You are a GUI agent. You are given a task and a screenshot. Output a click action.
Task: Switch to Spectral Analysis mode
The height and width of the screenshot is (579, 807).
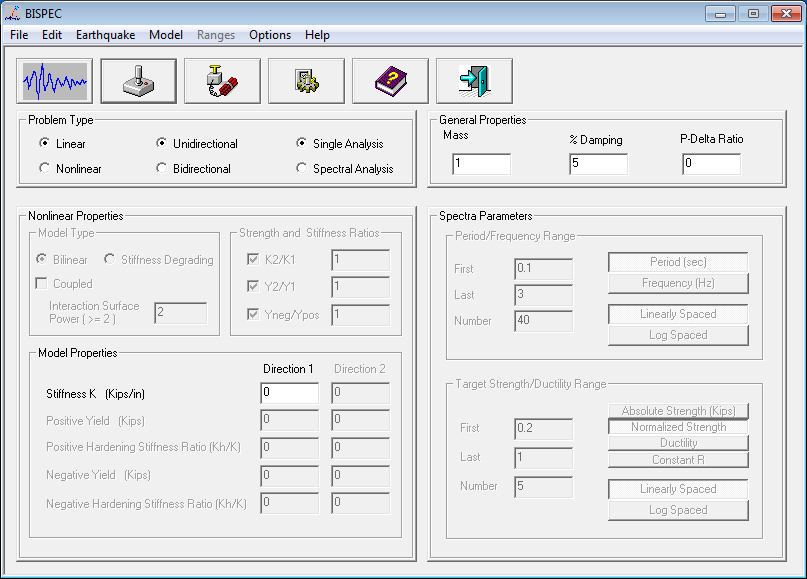pyautogui.click(x=302, y=169)
